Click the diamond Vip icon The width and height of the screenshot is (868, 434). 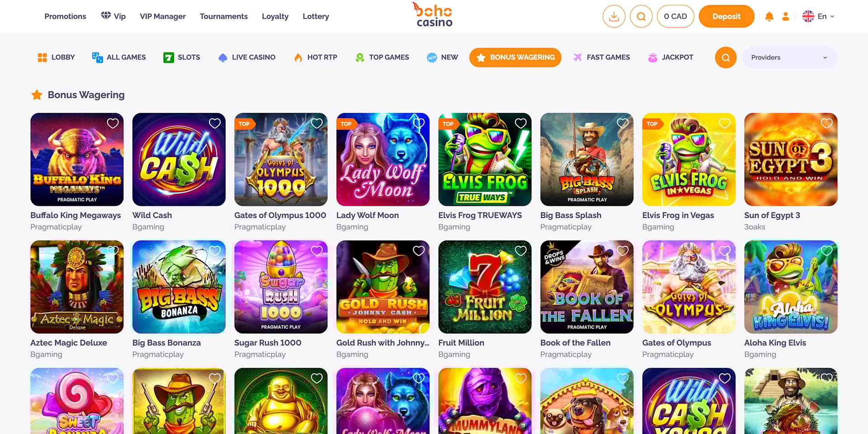(x=106, y=15)
